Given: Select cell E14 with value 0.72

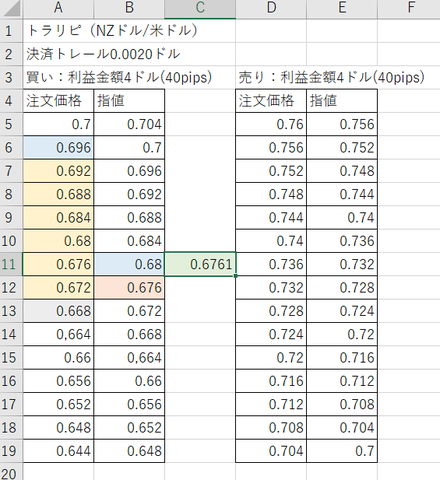Looking at the screenshot, I should pyautogui.click(x=342, y=334).
